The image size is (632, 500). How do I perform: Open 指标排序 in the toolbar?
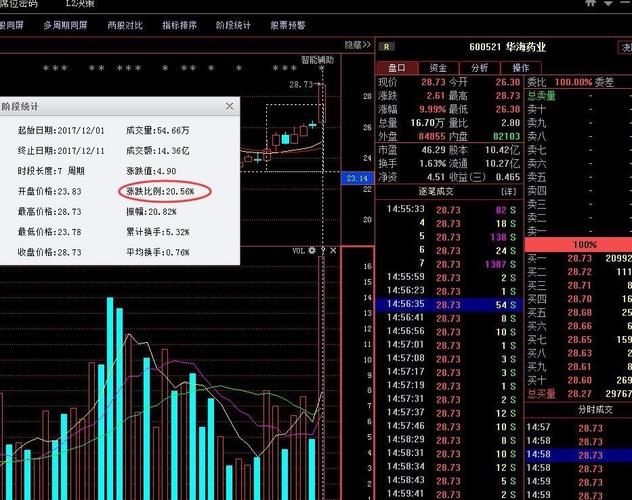coord(179,25)
